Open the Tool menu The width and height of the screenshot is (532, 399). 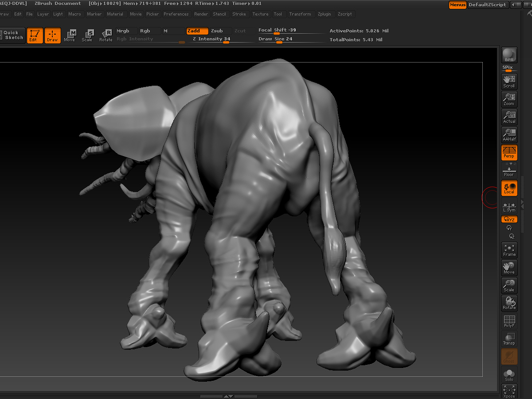(x=278, y=14)
